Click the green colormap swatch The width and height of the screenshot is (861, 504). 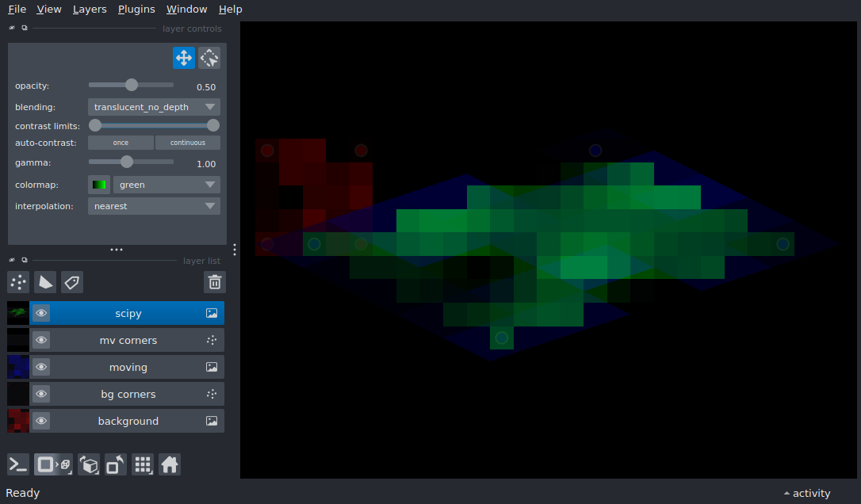(x=99, y=185)
